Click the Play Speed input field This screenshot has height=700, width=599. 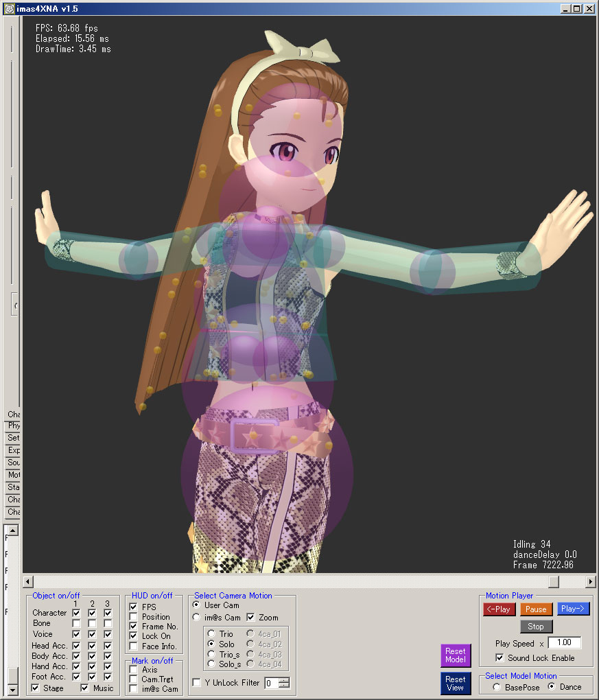click(565, 642)
